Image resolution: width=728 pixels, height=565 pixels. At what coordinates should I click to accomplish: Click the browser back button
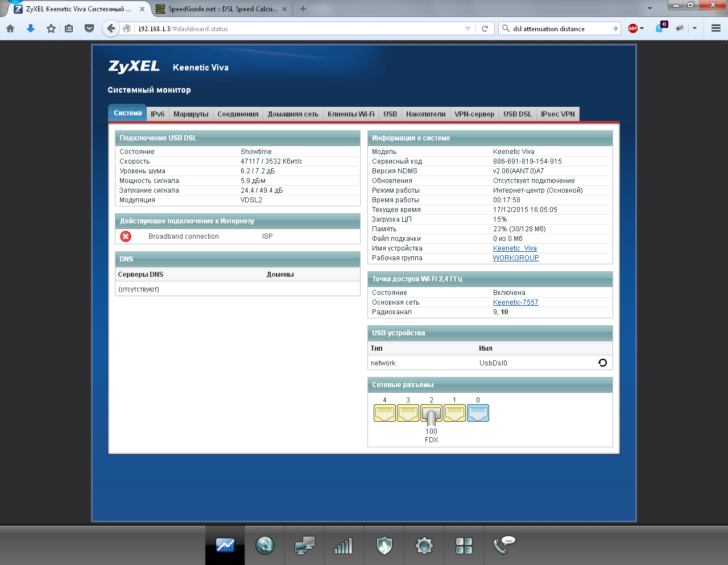[x=111, y=28]
